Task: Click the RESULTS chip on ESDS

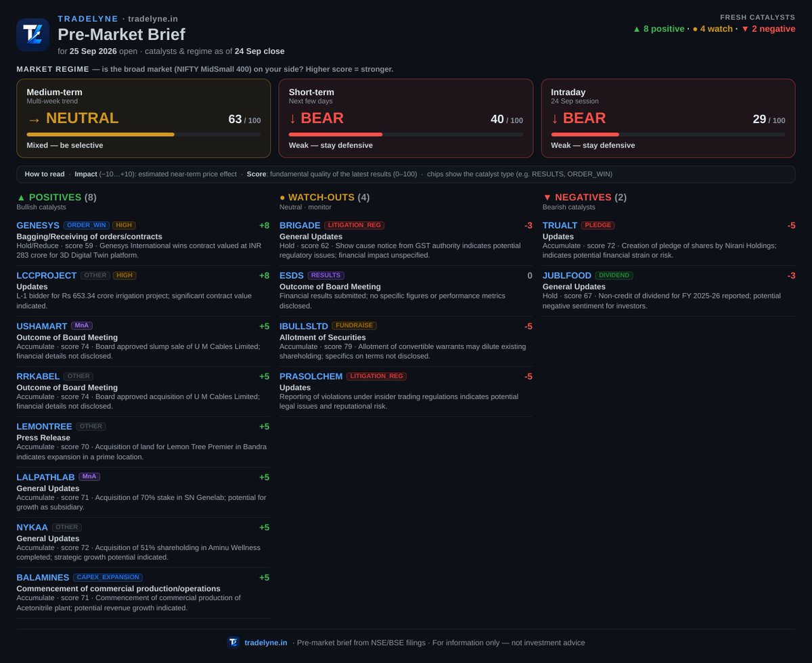Action: point(326,275)
